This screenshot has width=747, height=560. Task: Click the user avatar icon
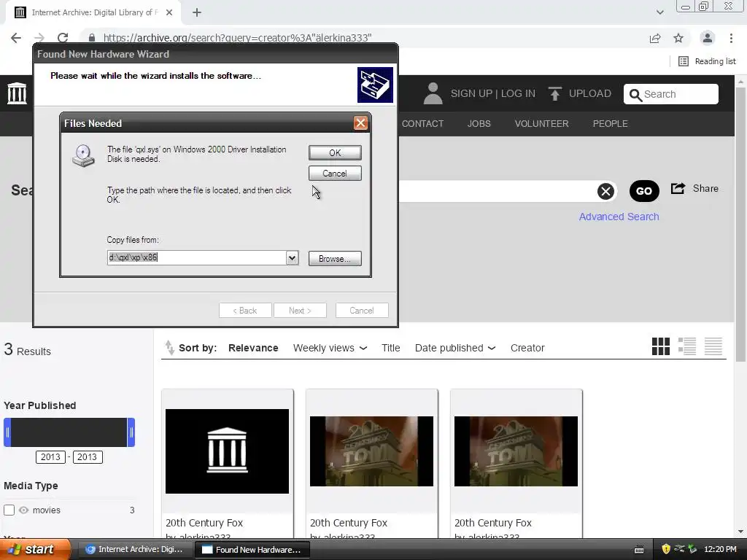(433, 93)
